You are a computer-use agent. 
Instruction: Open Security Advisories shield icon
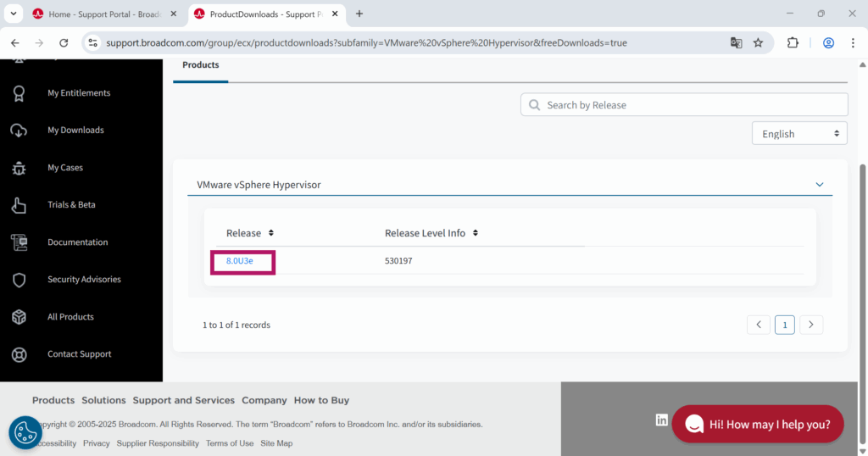[19, 280]
